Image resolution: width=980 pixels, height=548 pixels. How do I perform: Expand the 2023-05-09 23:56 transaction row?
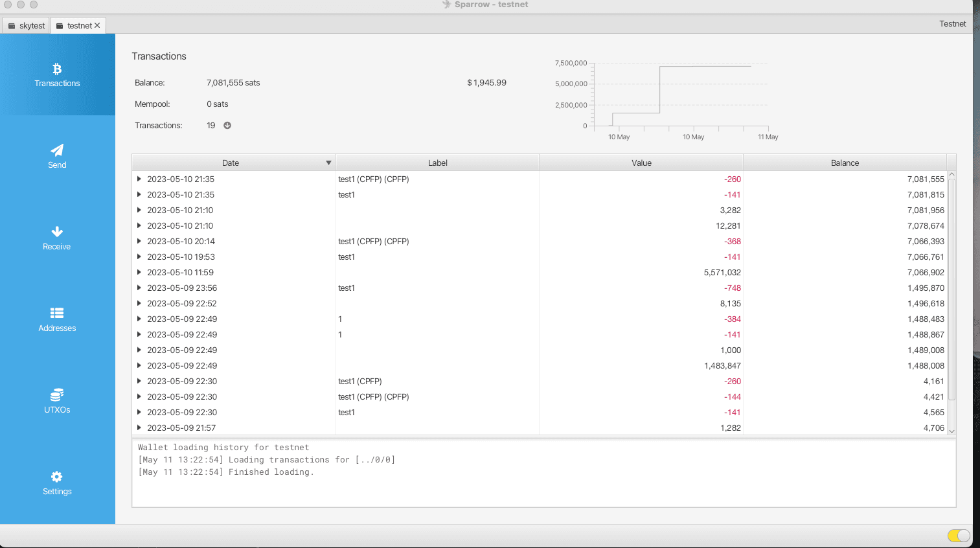pos(139,288)
